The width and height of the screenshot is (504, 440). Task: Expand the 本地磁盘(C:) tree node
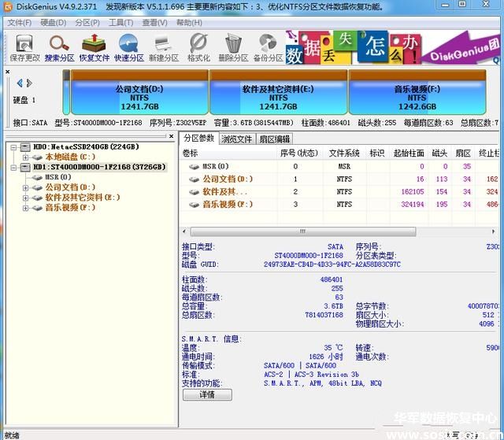[x=26, y=157]
